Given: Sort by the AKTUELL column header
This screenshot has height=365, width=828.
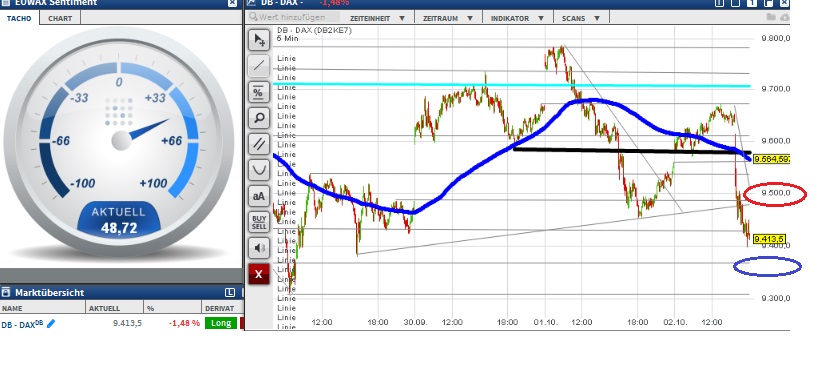Looking at the screenshot, I should (114, 308).
